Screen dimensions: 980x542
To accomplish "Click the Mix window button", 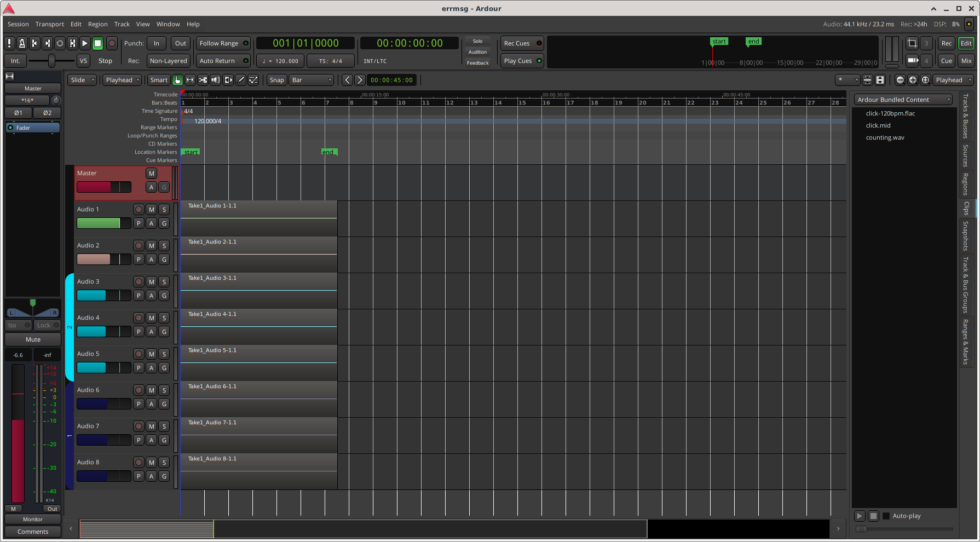I will click(966, 61).
